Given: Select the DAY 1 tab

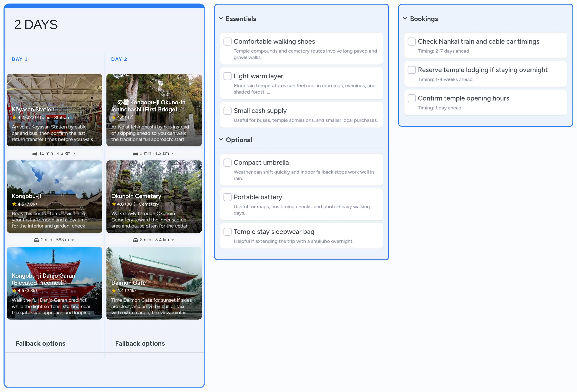Looking at the screenshot, I should (x=20, y=59).
